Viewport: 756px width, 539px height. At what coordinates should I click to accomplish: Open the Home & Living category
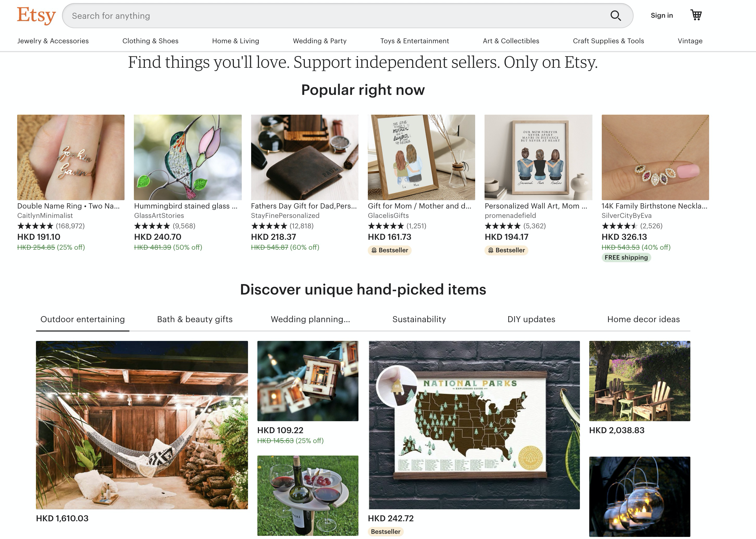[x=236, y=41]
